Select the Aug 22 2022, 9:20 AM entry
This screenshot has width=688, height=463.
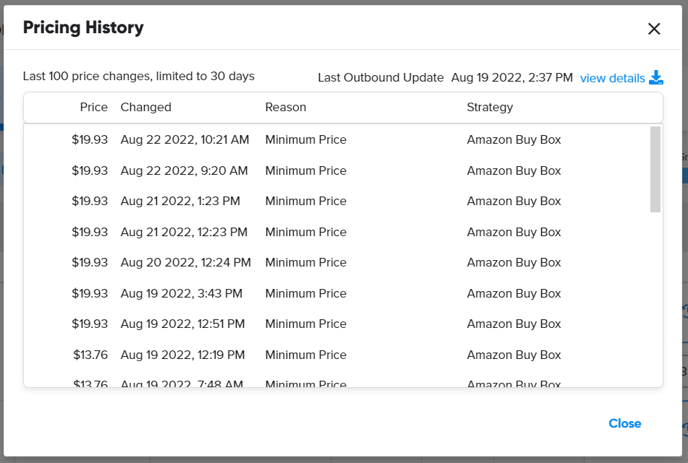[x=181, y=171]
